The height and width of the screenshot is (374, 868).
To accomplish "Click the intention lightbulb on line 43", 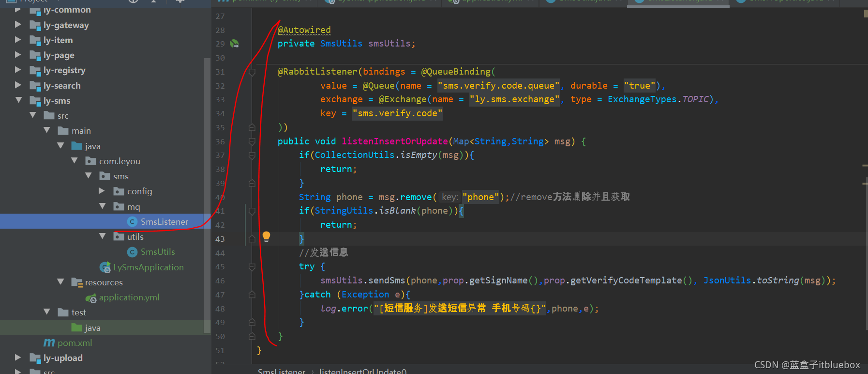I will (x=266, y=236).
